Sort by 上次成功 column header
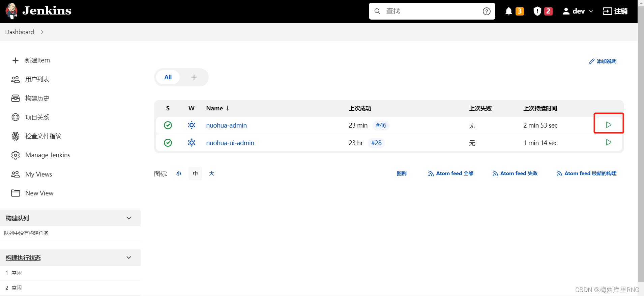This screenshot has width=644, height=296. click(x=360, y=108)
